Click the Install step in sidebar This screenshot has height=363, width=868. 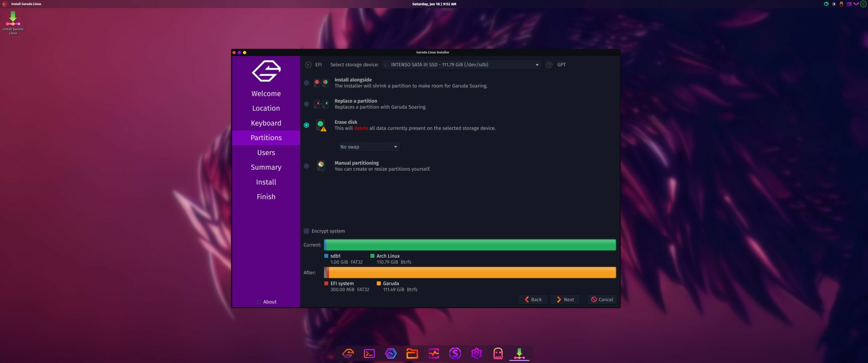266,182
